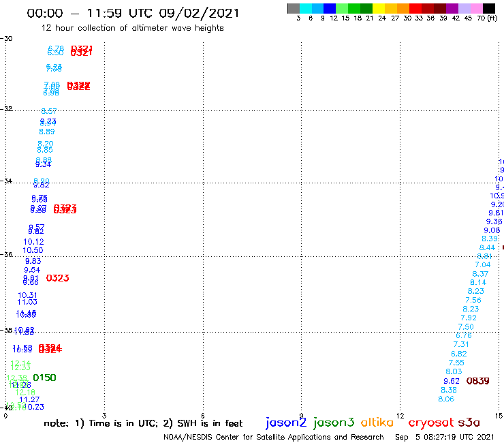Click the '-36' latitude axis label
The height and width of the screenshot is (443, 504).
click(x=6, y=254)
